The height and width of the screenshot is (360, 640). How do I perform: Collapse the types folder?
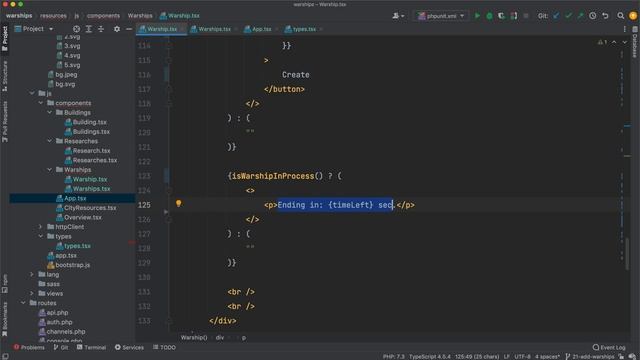coord(41,236)
